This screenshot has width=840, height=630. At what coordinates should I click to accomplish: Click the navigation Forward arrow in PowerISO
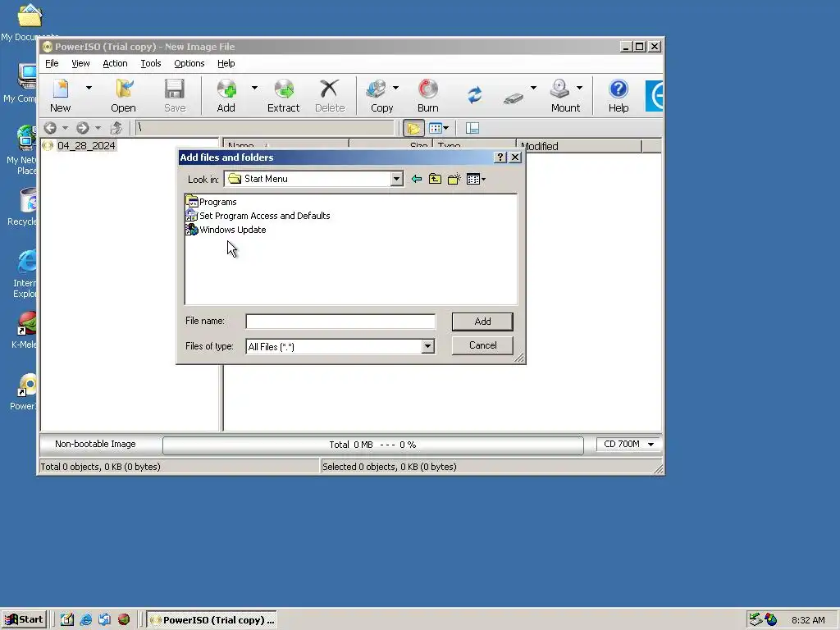coord(83,128)
